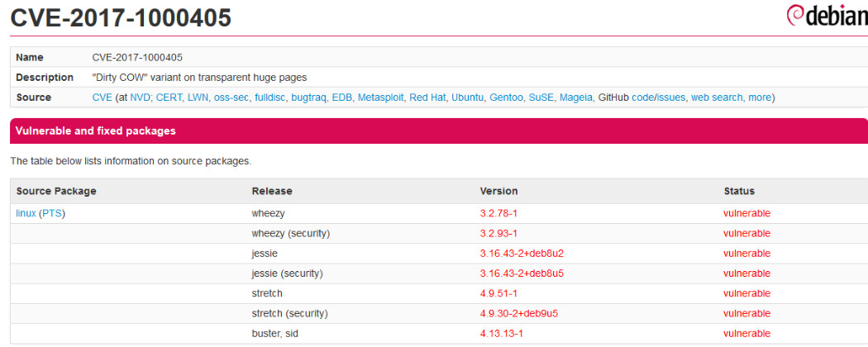Open the GitHub code link
868x347 pixels.
click(x=642, y=97)
